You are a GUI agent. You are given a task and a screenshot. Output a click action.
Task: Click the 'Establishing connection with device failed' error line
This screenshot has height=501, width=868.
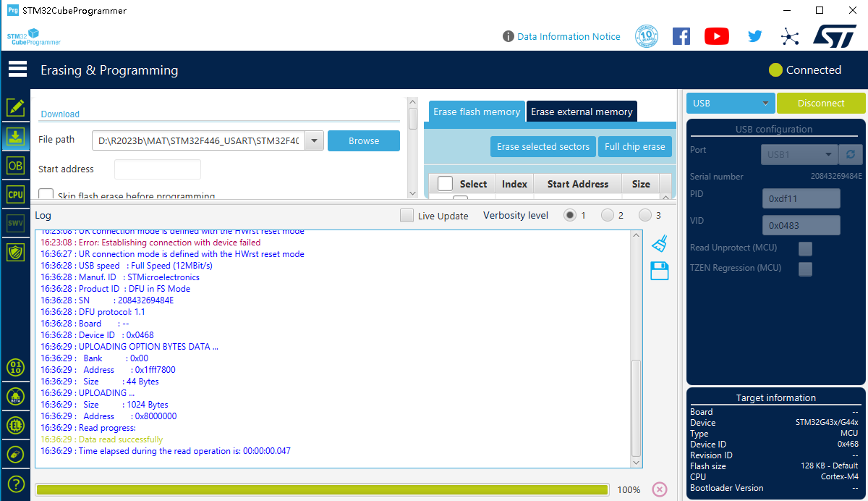[x=150, y=243]
